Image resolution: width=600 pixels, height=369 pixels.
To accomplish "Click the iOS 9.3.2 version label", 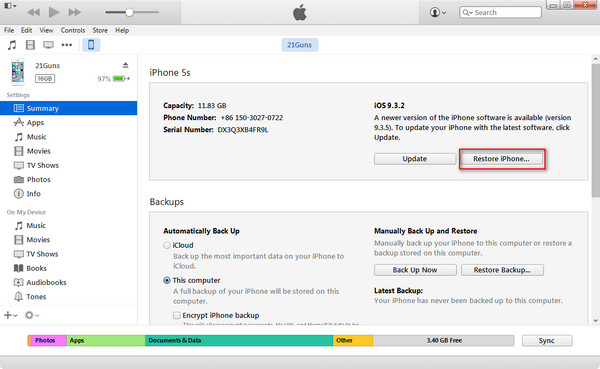I will [x=389, y=105].
